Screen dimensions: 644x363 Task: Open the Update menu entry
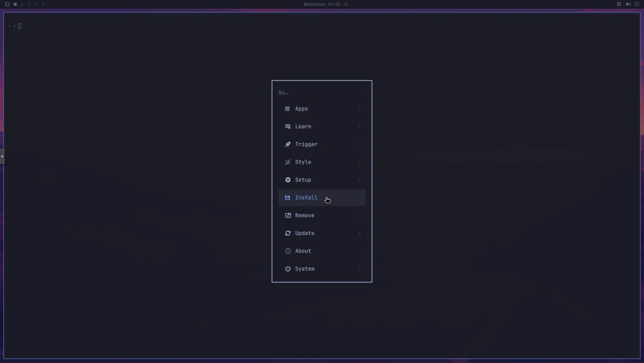pos(322,233)
